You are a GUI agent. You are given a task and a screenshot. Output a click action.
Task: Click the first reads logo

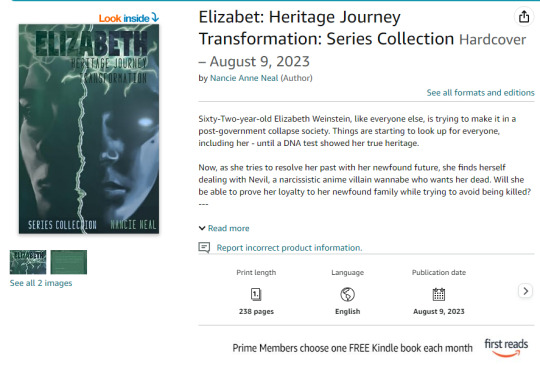pyautogui.click(x=506, y=348)
